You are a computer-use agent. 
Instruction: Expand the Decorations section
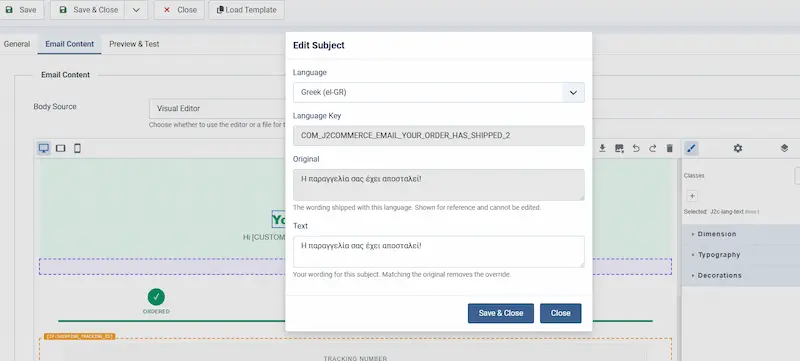(x=741, y=275)
